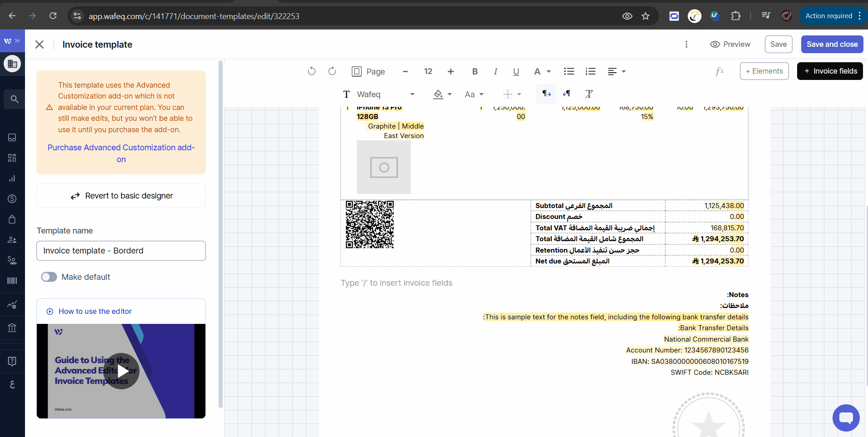Play the Advanced Editor guide video
This screenshot has width=868, height=437.
click(x=121, y=371)
